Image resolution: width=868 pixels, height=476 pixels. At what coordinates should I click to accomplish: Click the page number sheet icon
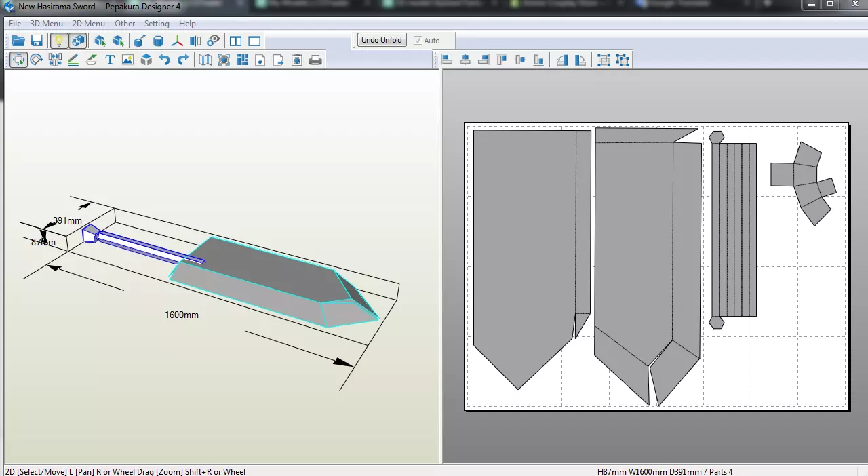point(260,60)
